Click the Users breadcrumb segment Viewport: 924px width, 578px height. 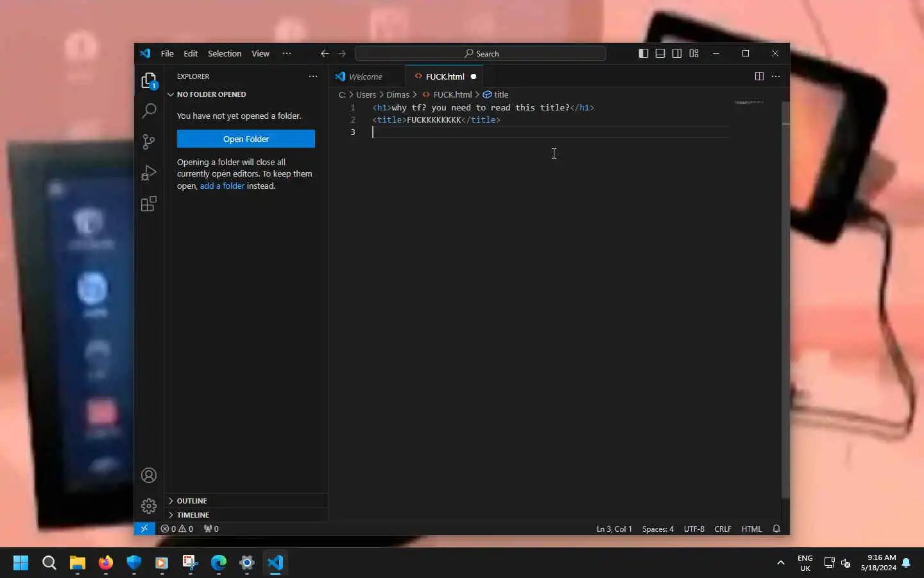pos(366,94)
